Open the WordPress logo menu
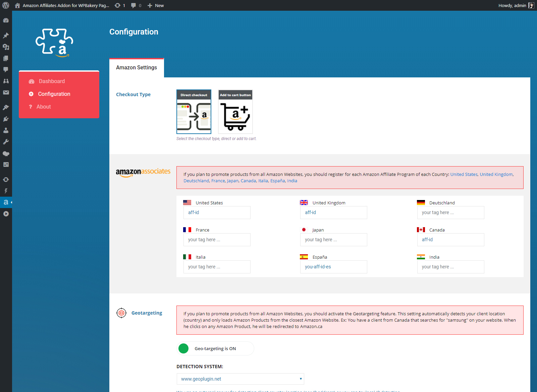The width and height of the screenshot is (537, 392). (x=6, y=5)
